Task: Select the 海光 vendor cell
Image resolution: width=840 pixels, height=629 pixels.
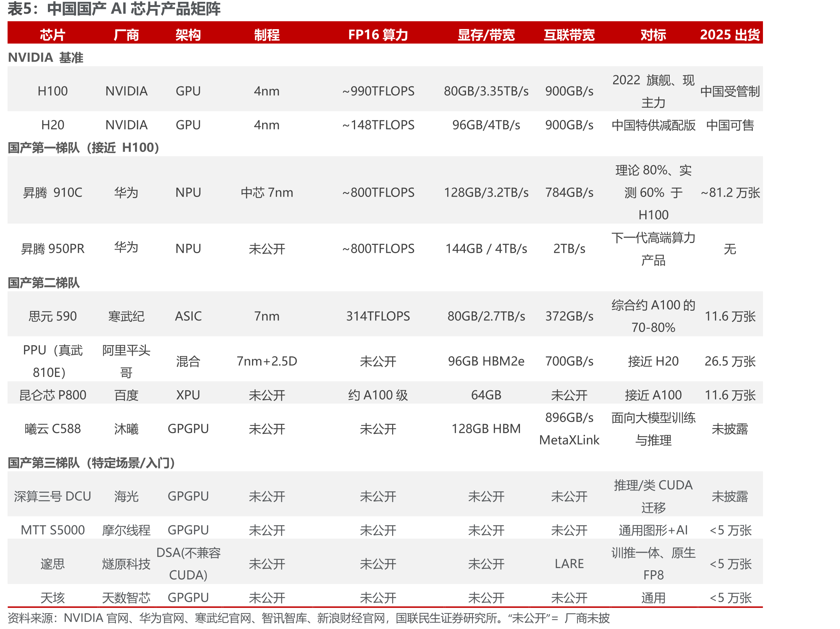Action: click(126, 497)
